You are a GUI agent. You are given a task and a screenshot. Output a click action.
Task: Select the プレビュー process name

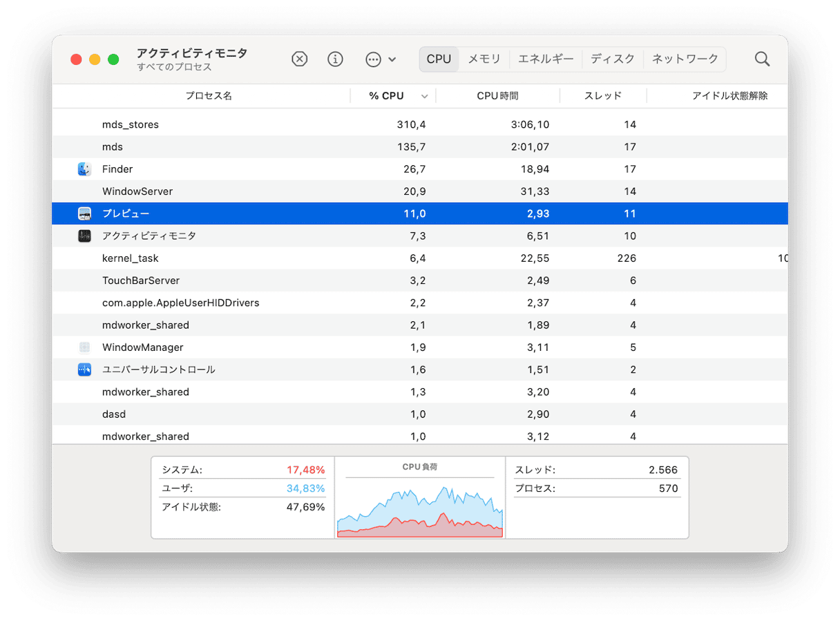click(126, 213)
